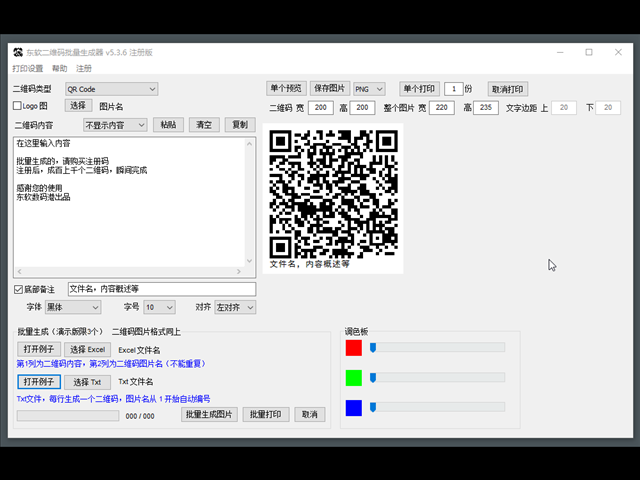Click the text area scroll down arrow

(x=250, y=261)
